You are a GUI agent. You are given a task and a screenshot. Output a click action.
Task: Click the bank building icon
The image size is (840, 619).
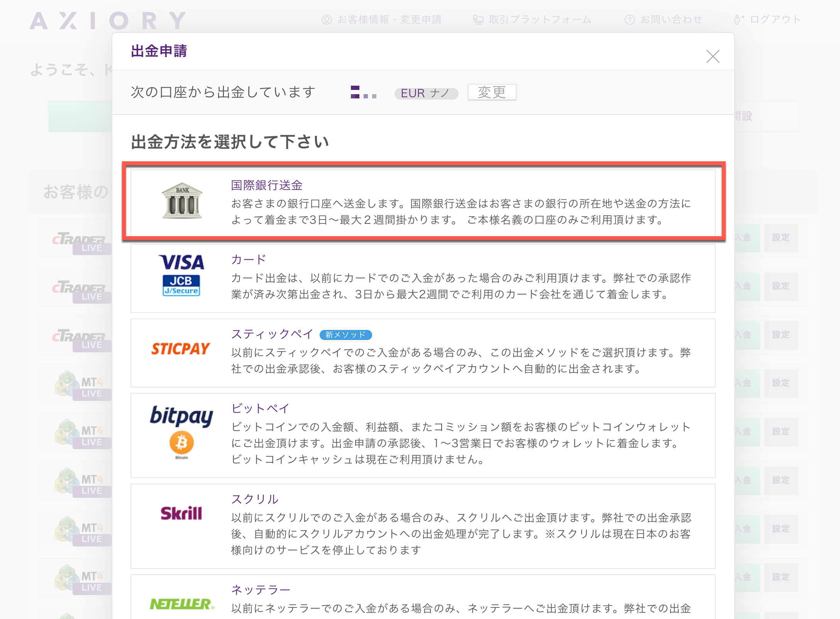[182, 201]
